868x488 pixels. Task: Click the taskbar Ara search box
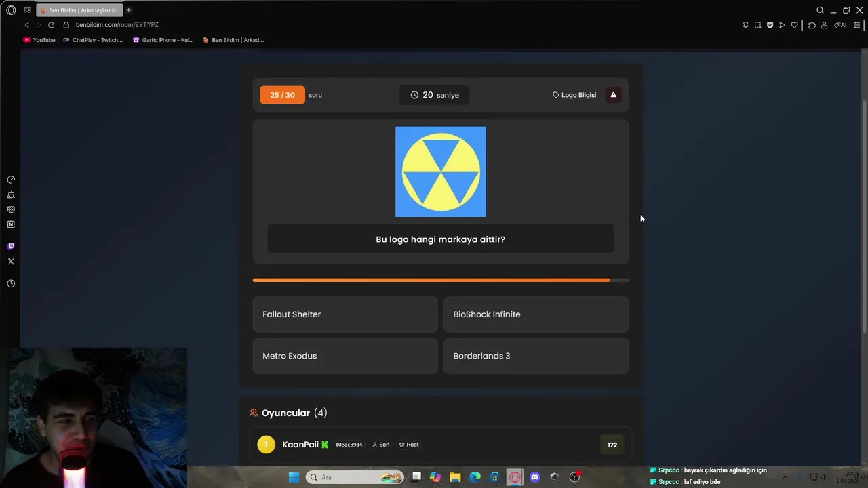[355, 477]
